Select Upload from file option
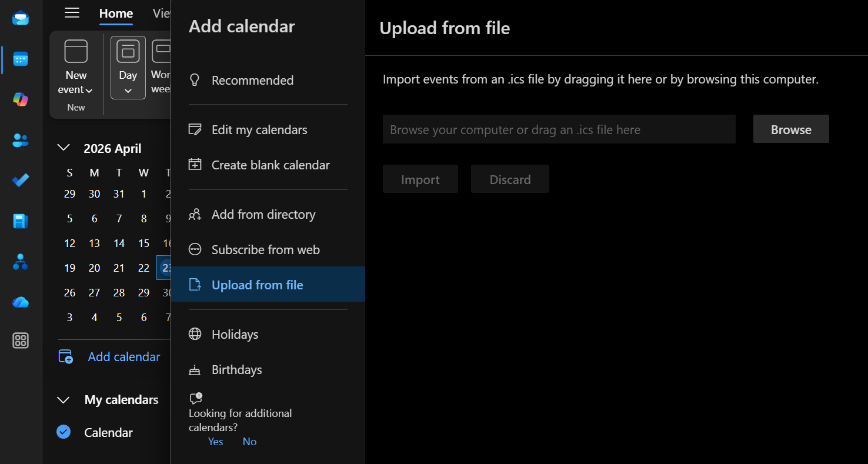The image size is (868, 464). click(268, 285)
